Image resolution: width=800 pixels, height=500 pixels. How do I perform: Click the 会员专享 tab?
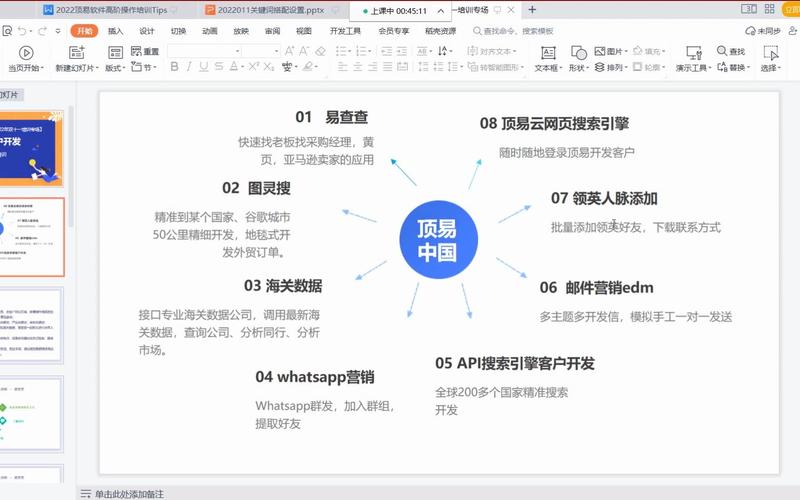coord(394,31)
